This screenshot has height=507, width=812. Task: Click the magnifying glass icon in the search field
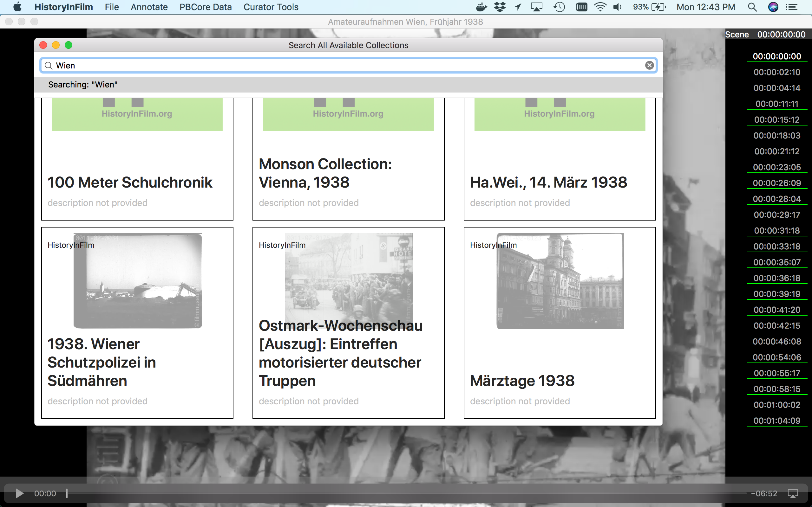coord(49,65)
